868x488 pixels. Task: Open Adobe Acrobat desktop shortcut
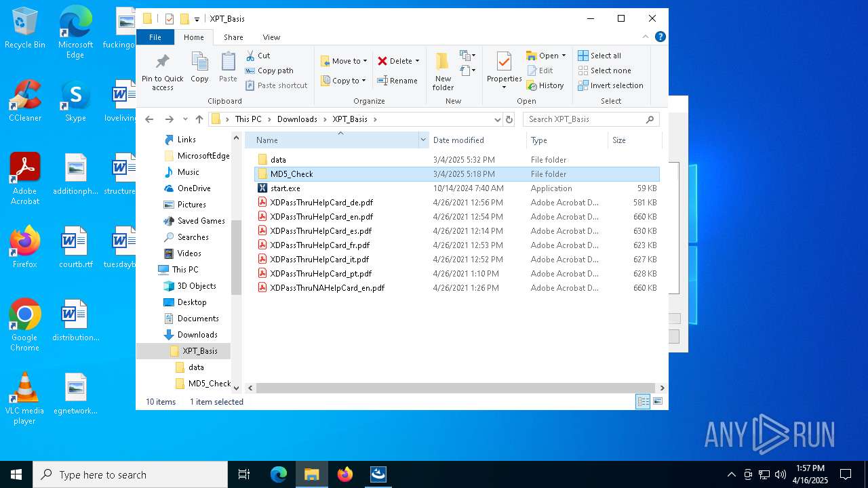(25, 179)
